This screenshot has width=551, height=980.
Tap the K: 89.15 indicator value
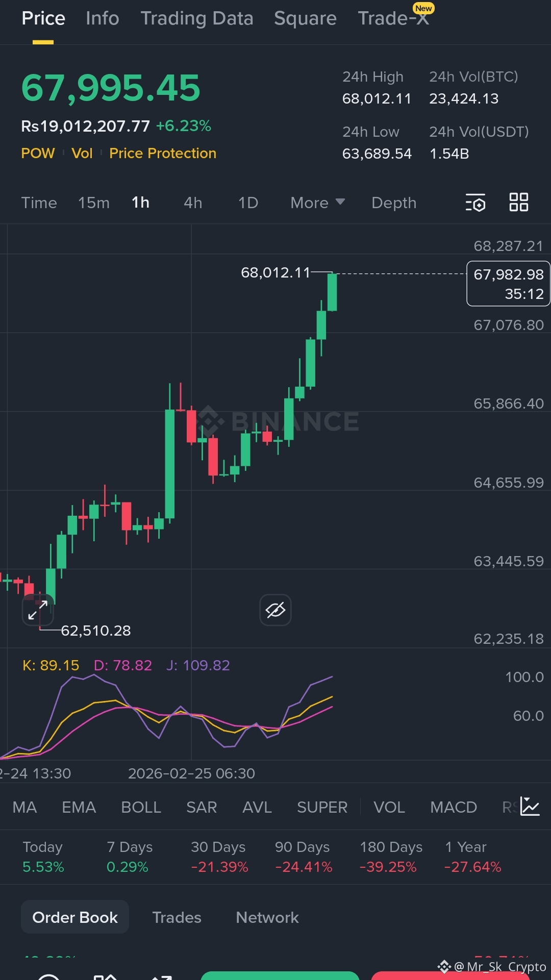point(51,665)
